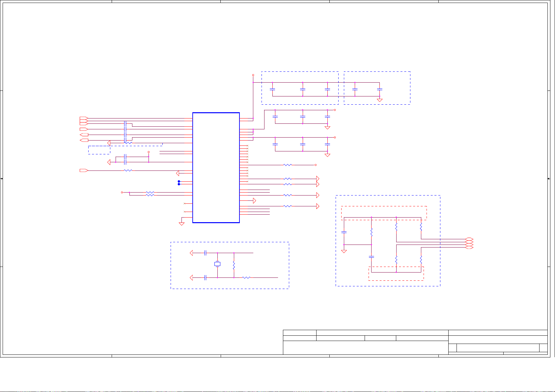Select the power circle terminal above the IC
The width and height of the screenshot is (555, 392).
(x=253, y=75)
